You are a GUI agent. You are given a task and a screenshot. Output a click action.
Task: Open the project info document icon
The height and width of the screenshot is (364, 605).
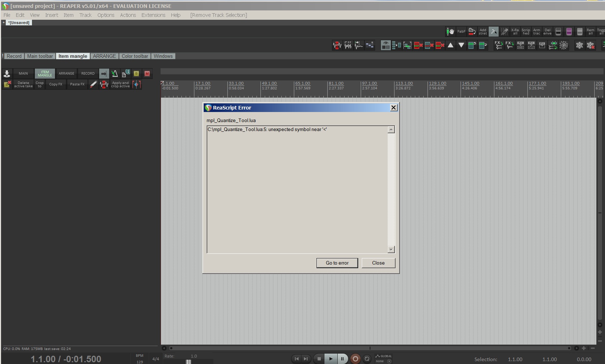tap(125, 74)
